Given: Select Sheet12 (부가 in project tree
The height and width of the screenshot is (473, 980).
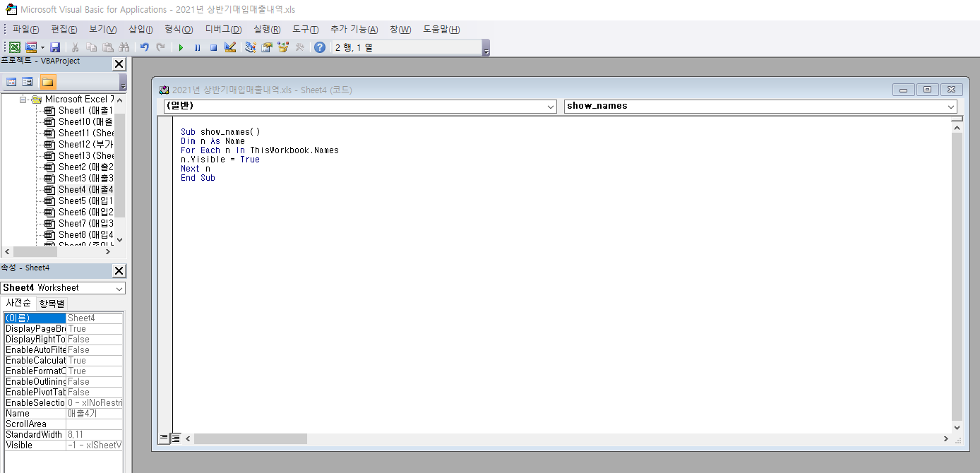Looking at the screenshot, I should pos(85,144).
